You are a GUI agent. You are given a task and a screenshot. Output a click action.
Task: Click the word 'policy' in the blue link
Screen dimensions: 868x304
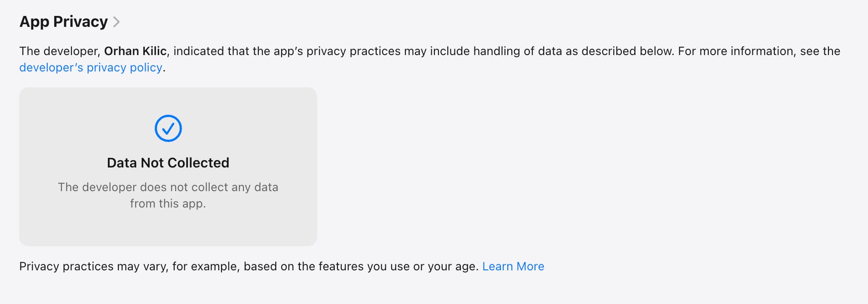pyautogui.click(x=146, y=67)
